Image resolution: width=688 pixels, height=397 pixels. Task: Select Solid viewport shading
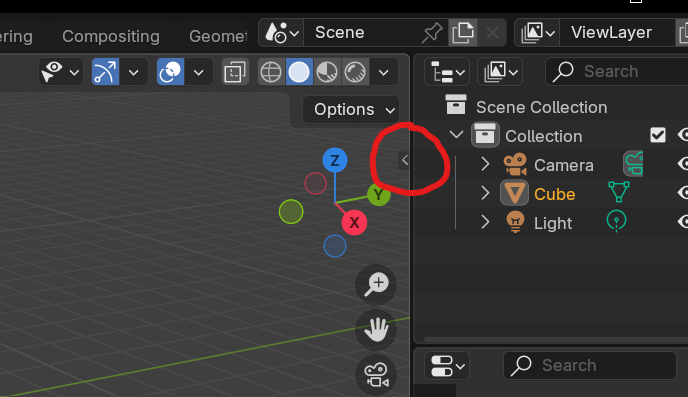click(x=299, y=72)
